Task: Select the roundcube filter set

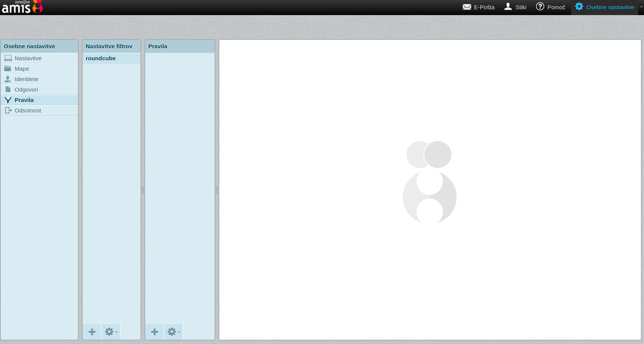Action: (112, 58)
